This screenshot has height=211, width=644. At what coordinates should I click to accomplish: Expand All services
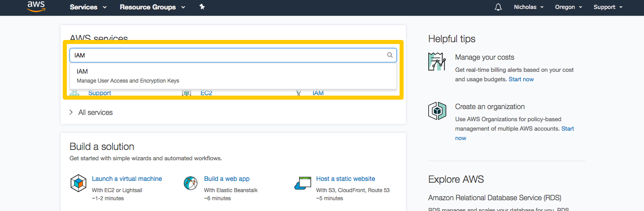[91, 113]
